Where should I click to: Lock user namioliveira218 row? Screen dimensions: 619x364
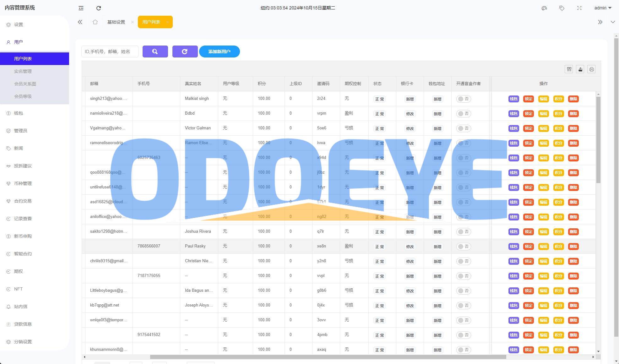pyautogui.click(x=529, y=114)
